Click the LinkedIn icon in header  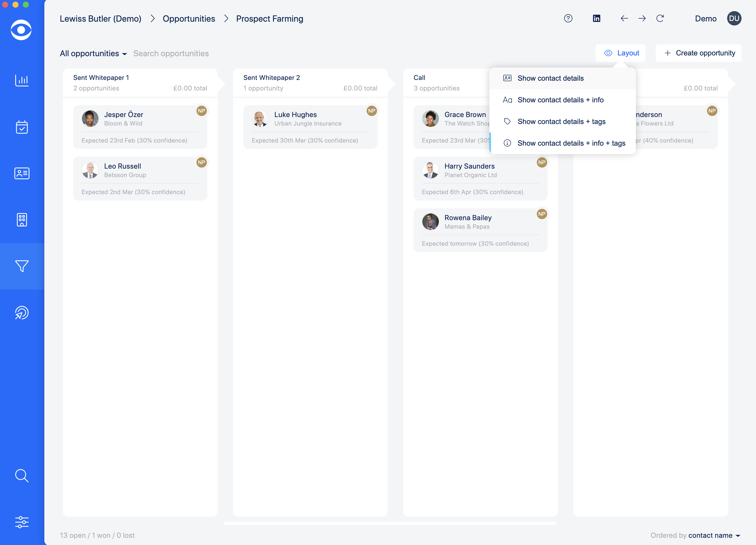pyautogui.click(x=596, y=18)
